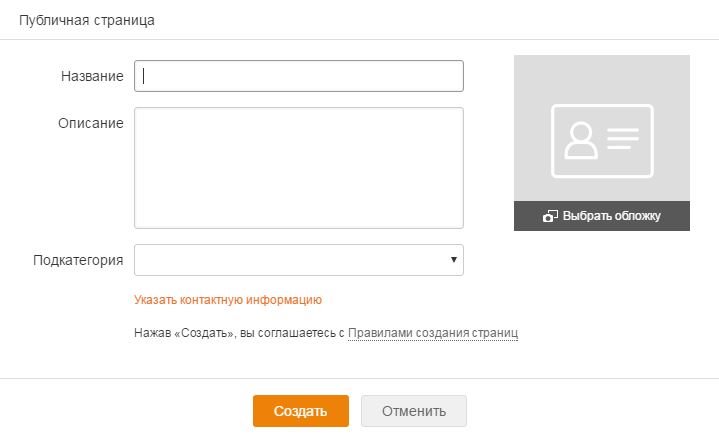The height and width of the screenshot is (435, 719).
Task: Click the cover picker icon beside Выбрать обложку
Action: tap(550, 216)
